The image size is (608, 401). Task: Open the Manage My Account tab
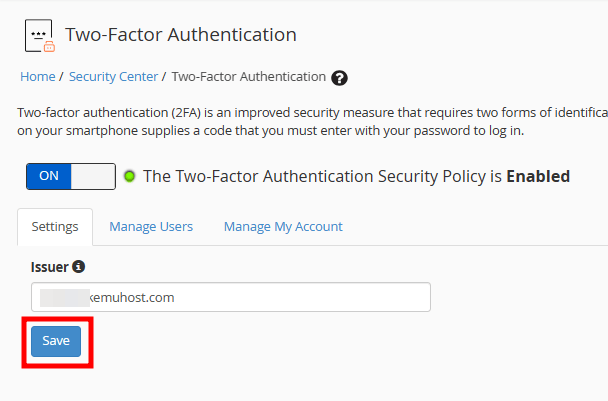coord(283,226)
